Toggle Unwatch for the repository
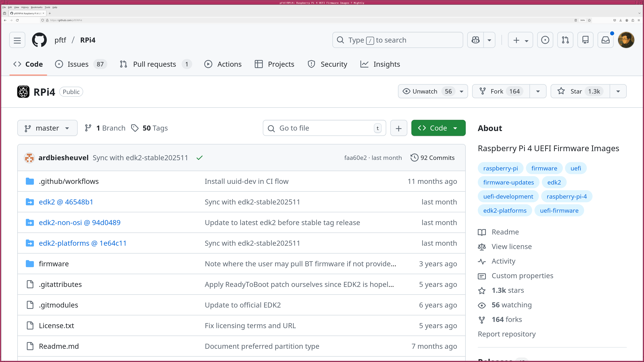Screen dimensions: 644x362 point(425,92)
